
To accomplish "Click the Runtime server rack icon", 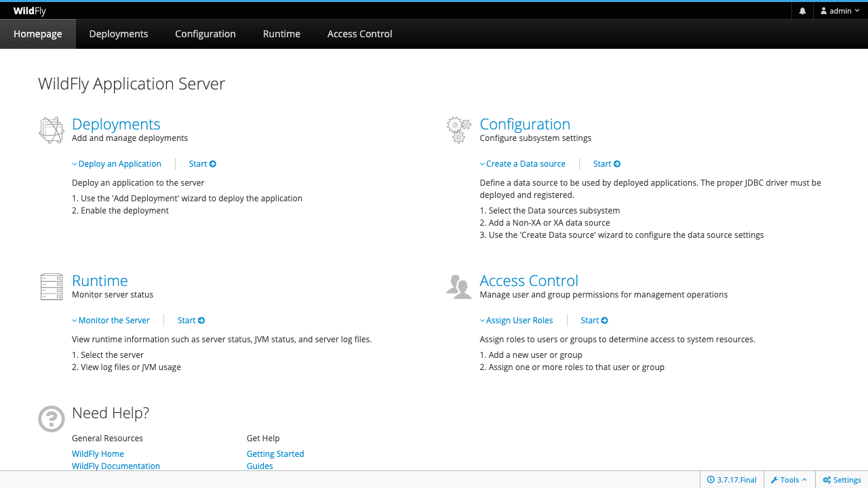I will 52,287.
